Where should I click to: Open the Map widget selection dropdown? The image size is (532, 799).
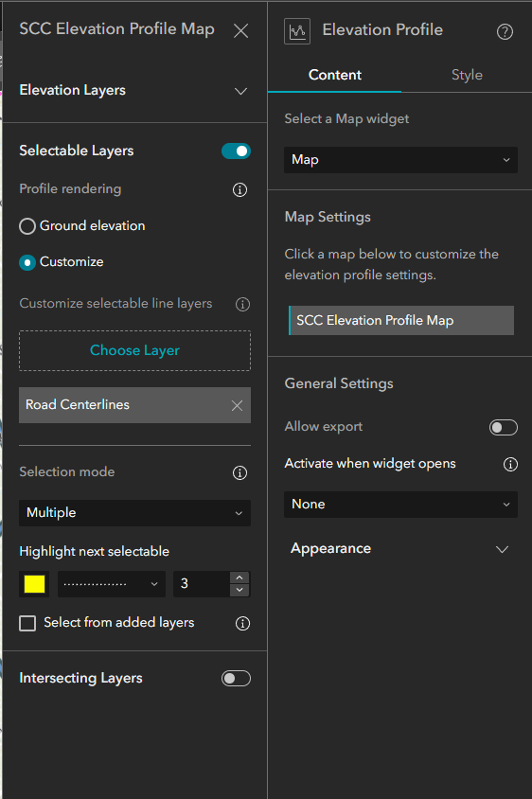[400, 160]
